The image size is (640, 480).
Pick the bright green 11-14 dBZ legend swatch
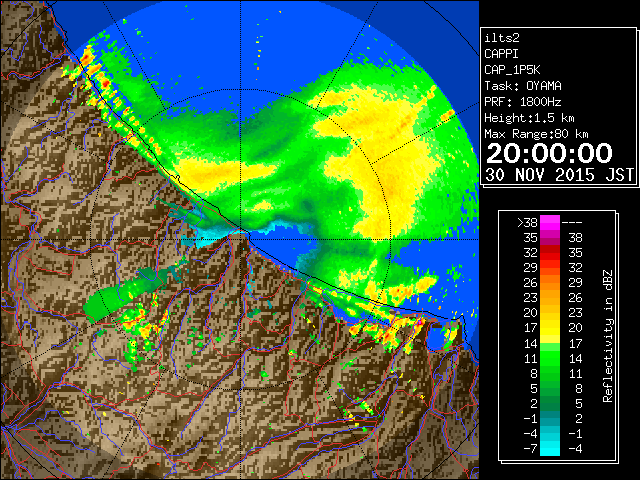click(x=550, y=358)
